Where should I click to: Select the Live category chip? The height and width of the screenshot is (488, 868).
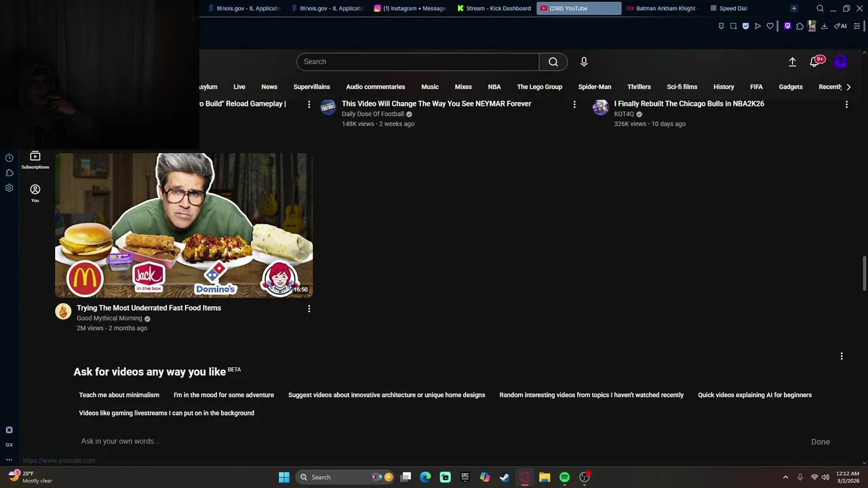[x=239, y=87]
